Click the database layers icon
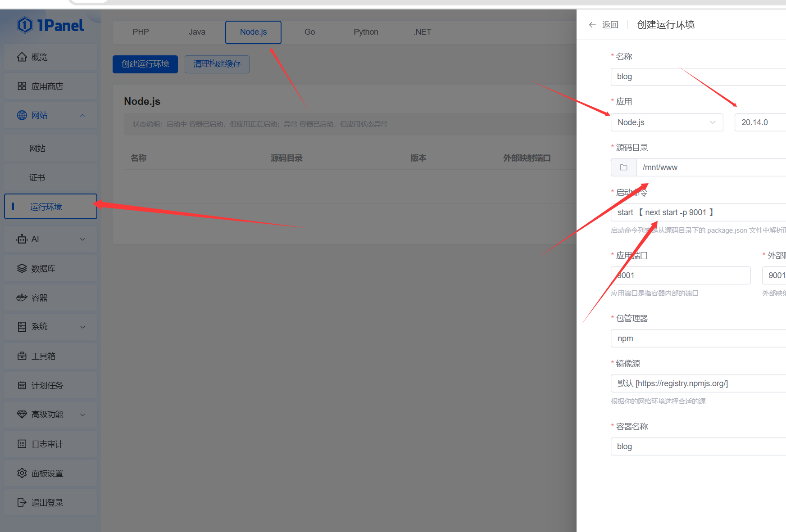Viewport: 786px width, 532px height. click(22, 269)
